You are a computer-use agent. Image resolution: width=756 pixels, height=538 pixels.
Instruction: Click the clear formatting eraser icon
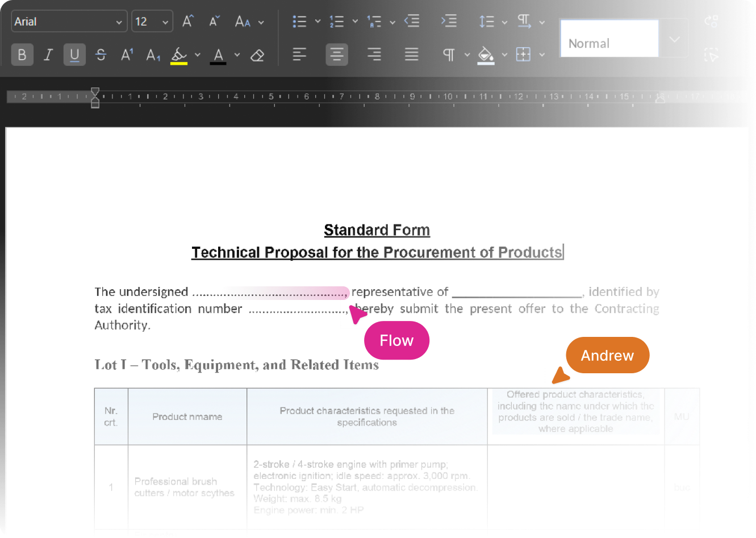point(257,55)
